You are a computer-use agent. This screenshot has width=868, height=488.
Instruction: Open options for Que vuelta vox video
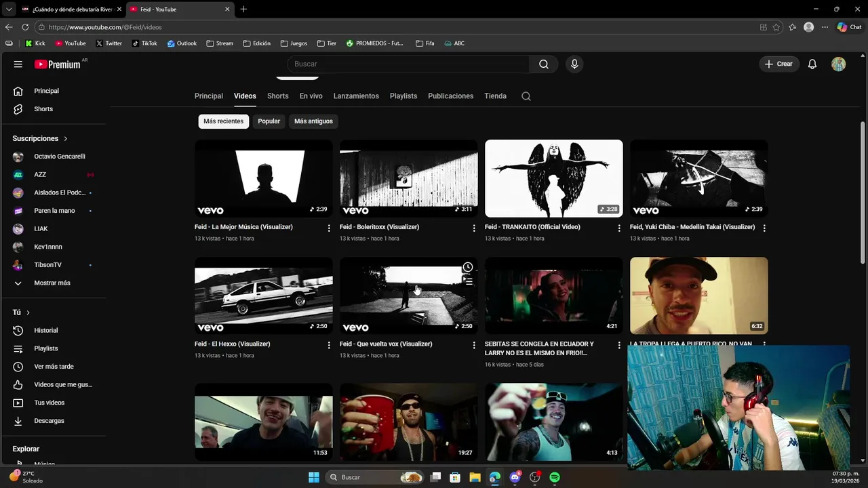[x=474, y=345]
